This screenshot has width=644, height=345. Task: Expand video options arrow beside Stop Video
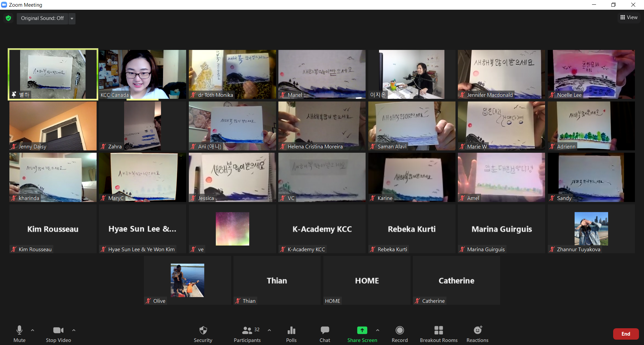[x=74, y=330]
